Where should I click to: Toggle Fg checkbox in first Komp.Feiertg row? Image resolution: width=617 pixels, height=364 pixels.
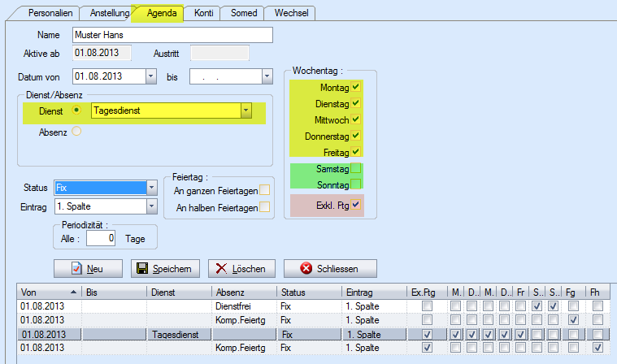(573, 320)
